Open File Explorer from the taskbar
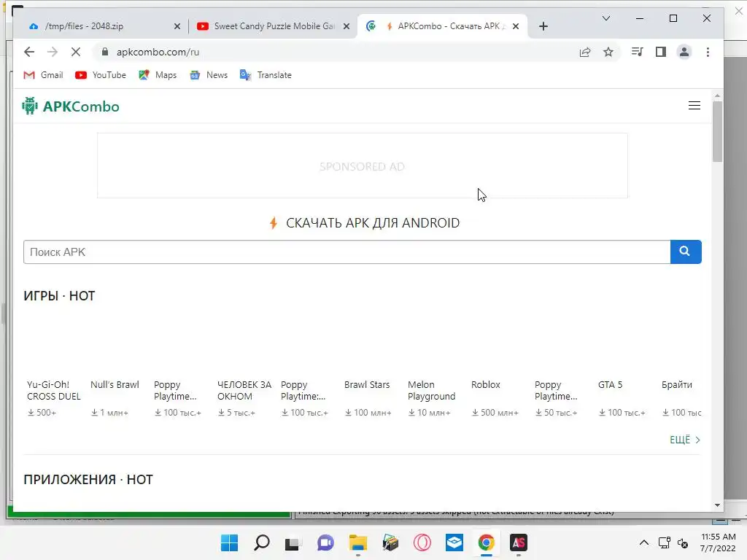 [x=357, y=542]
